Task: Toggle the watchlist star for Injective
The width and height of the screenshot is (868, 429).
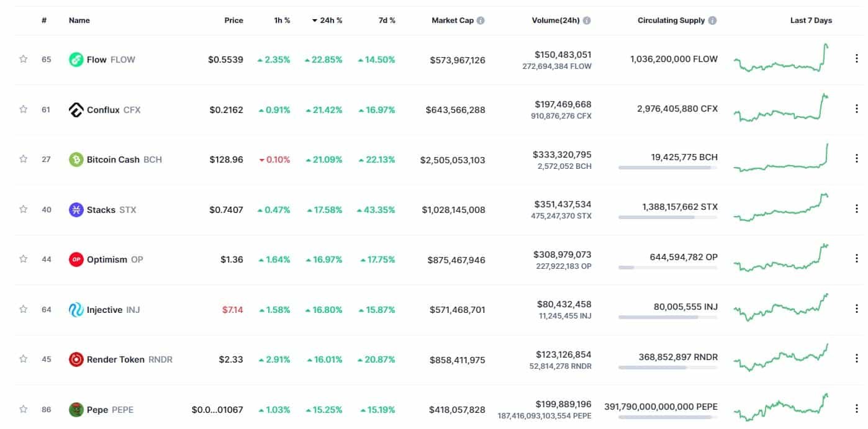Action: point(24,309)
